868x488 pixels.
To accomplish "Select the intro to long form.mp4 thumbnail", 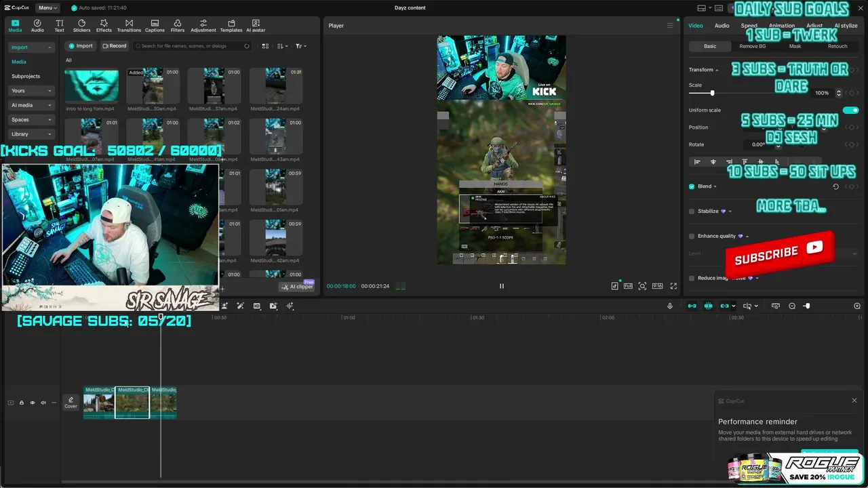I will click(x=92, y=85).
